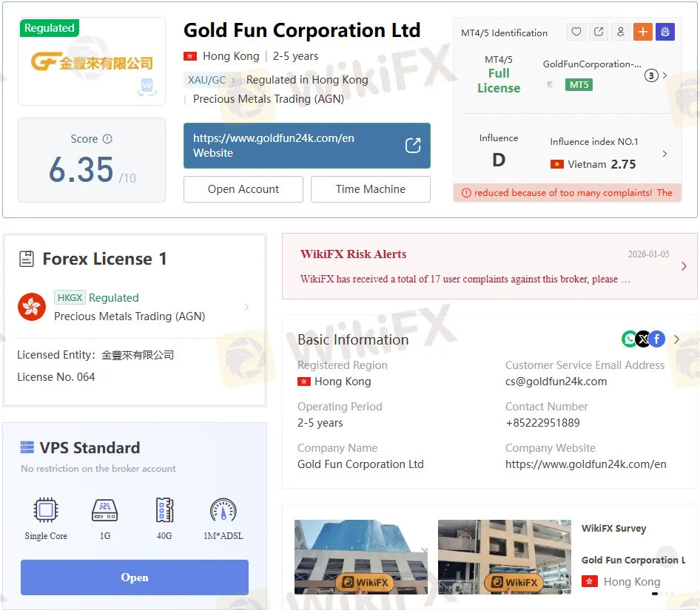Click the blue bug report icon
The height and width of the screenshot is (610, 700).
pyautogui.click(x=665, y=32)
